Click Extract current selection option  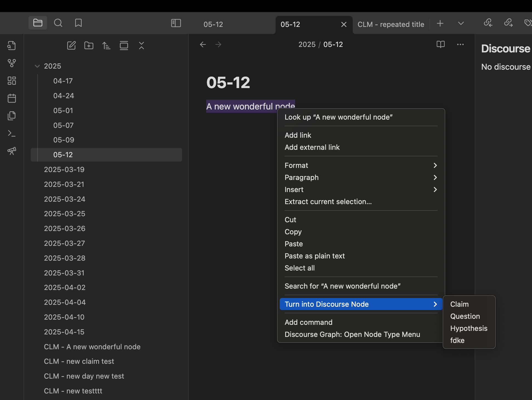[328, 202]
